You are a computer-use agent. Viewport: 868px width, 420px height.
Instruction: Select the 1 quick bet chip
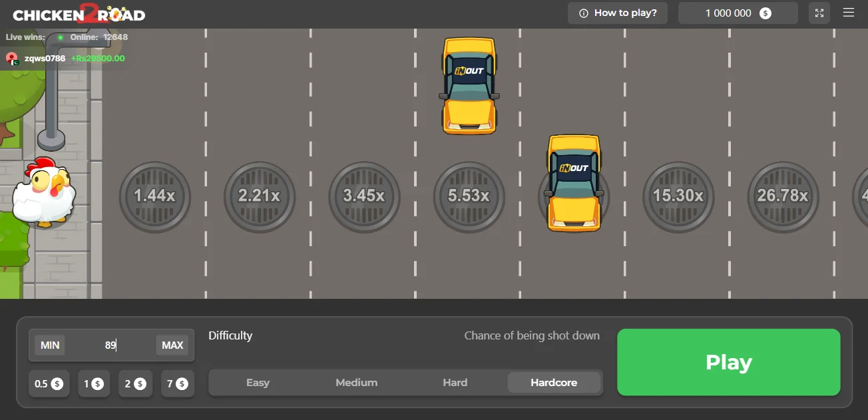[x=94, y=383]
